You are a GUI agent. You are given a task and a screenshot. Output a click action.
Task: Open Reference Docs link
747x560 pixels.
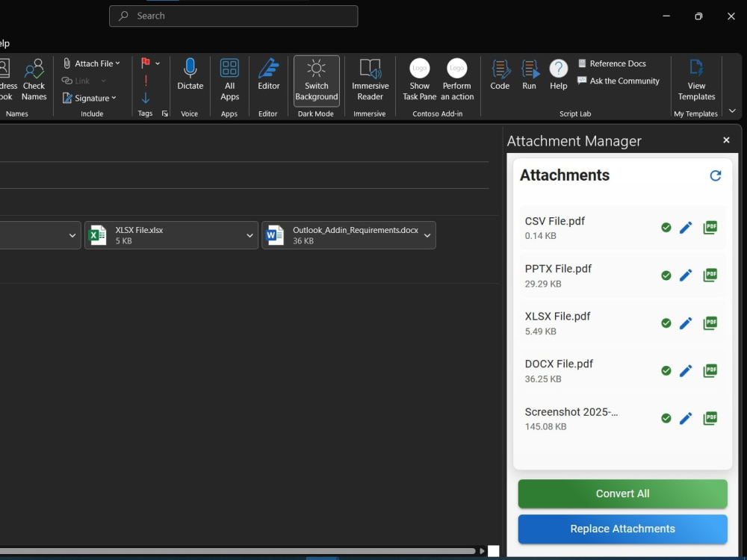coord(613,63)
